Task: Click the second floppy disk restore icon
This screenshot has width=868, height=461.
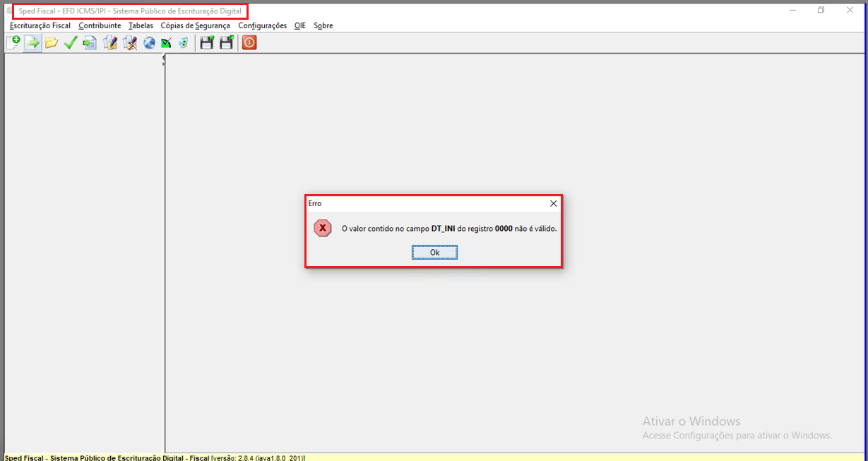Action: tap(226, 43)
